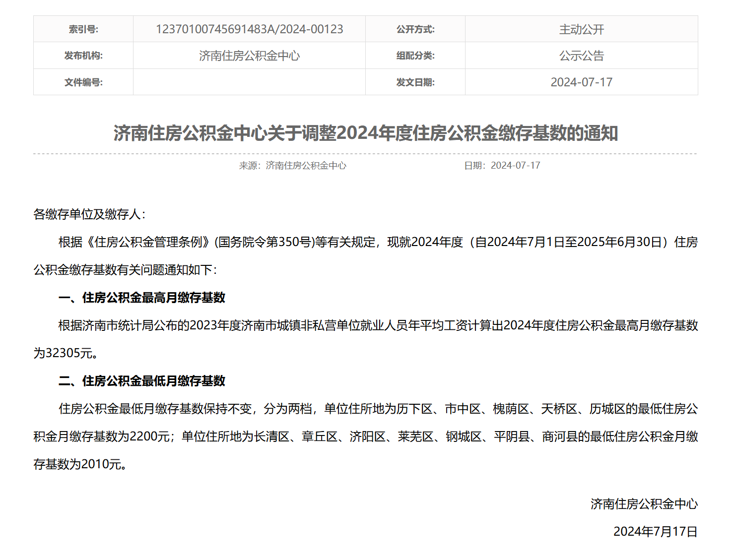Click the 公开方式 label

415,29
